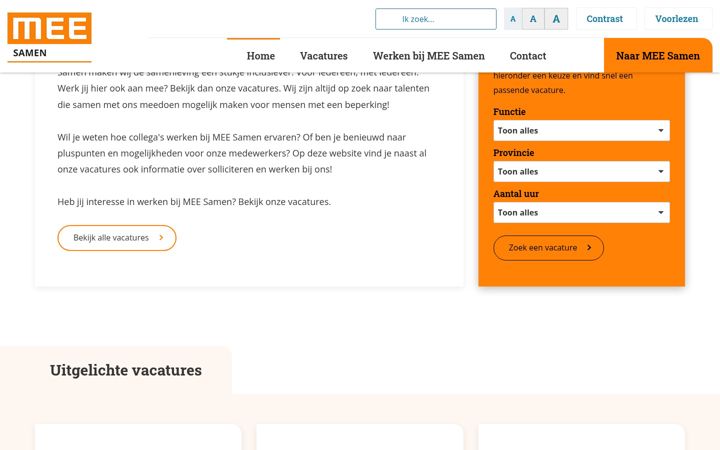Toggle Voorlezen read-aloud feature
Screen dimensions: 720x450
(x=676, y=19)
